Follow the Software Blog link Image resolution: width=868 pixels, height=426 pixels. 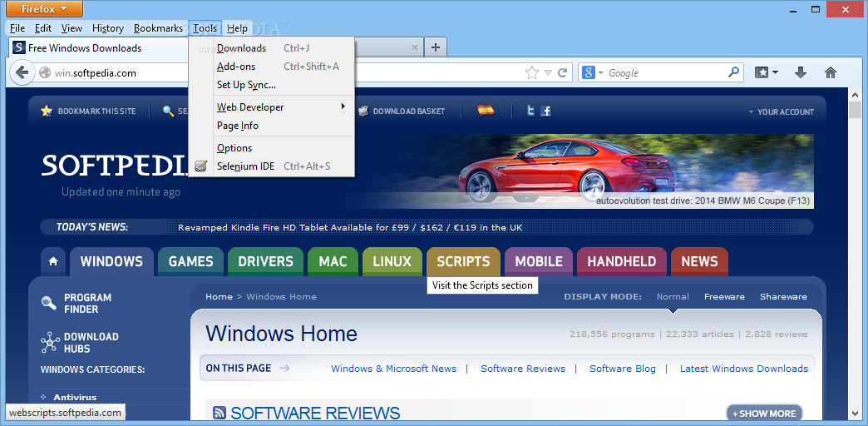622,369
